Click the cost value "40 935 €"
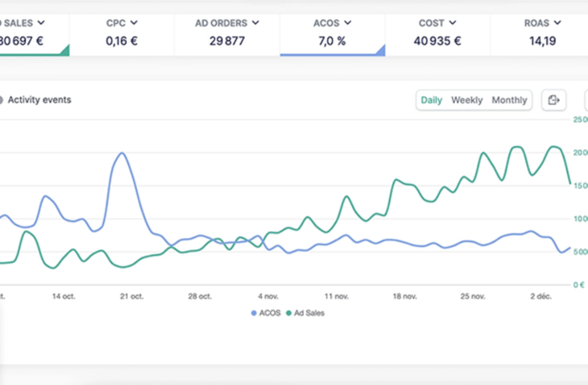The width and height of the screenshot is (588, 385). [x=438, y=41]
